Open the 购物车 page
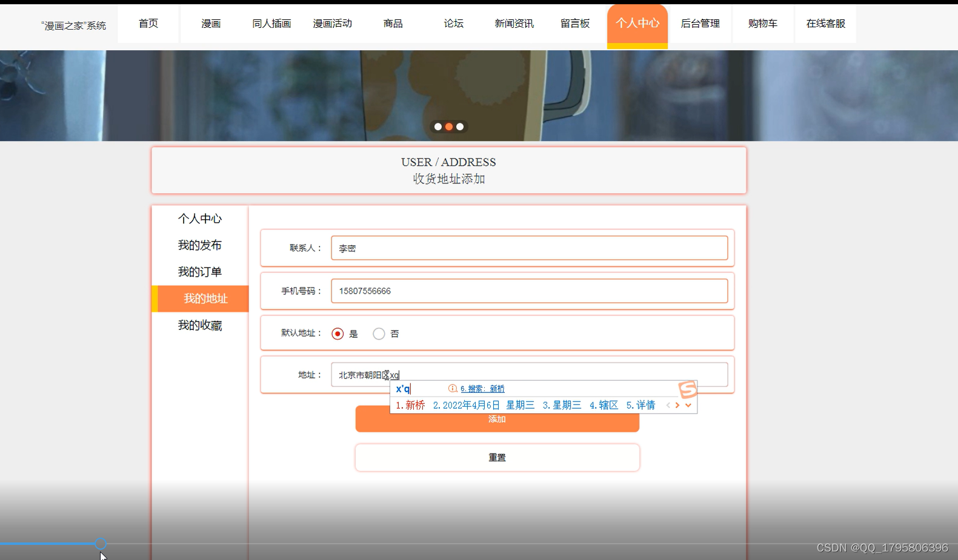The width and height of the screenshot is (958, 560). click(763, 24)
